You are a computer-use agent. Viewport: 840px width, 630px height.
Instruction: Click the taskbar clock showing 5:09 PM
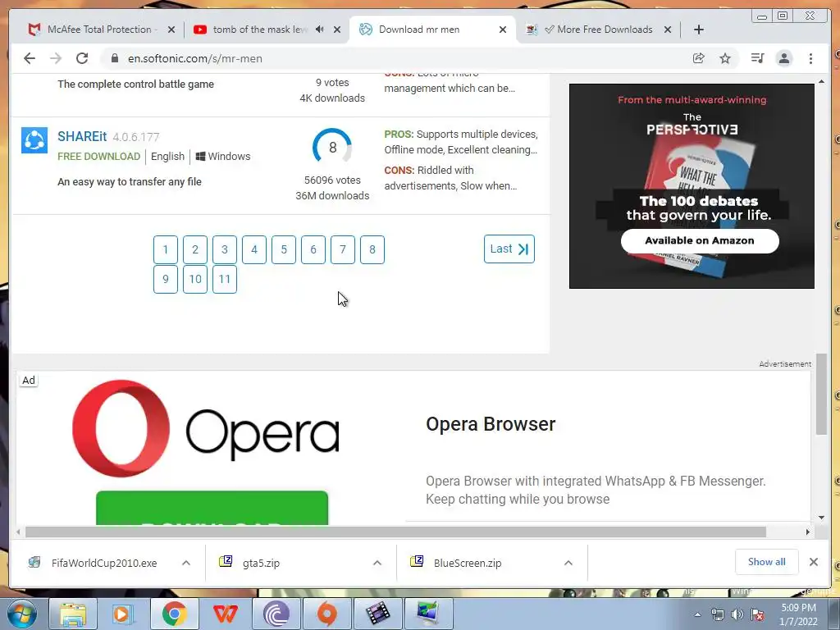799,614
